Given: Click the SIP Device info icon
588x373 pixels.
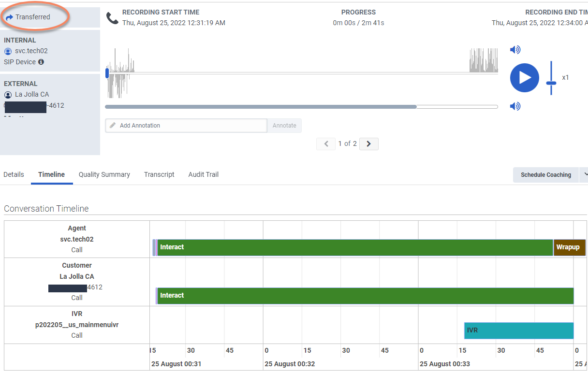Looking at the screenshot, I should (x=41, y=62).
